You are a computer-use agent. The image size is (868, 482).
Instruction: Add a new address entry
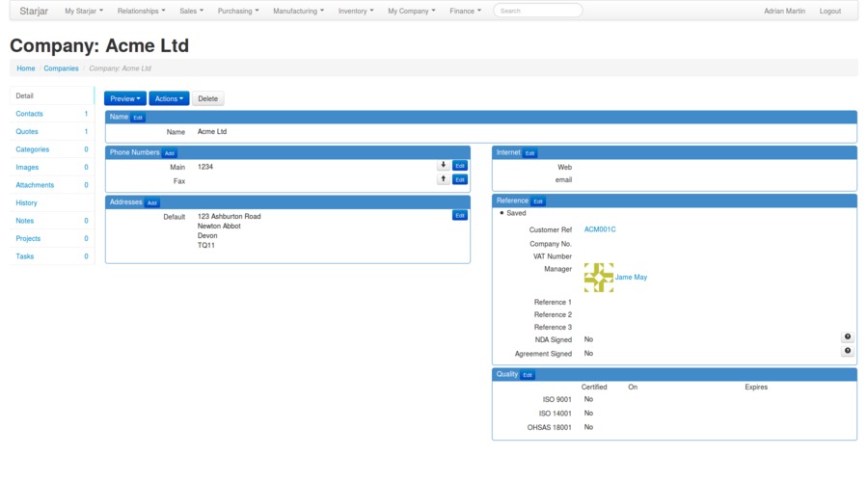[152, 203]
